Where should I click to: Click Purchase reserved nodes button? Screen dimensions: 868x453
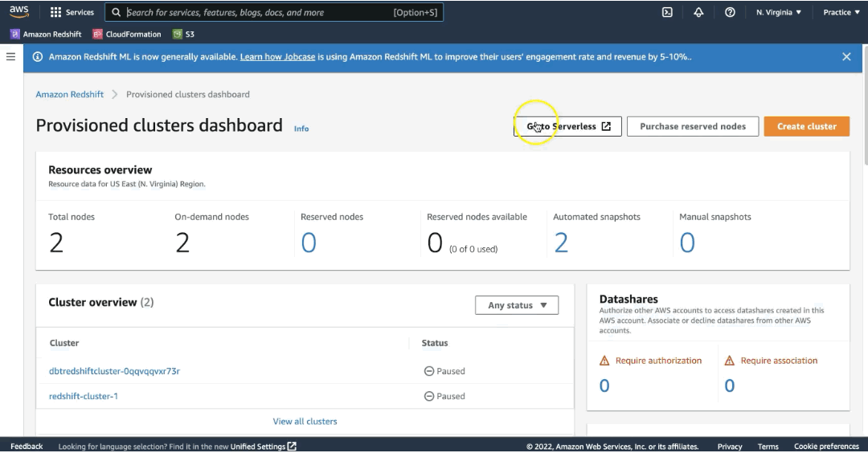click(693, 126)
